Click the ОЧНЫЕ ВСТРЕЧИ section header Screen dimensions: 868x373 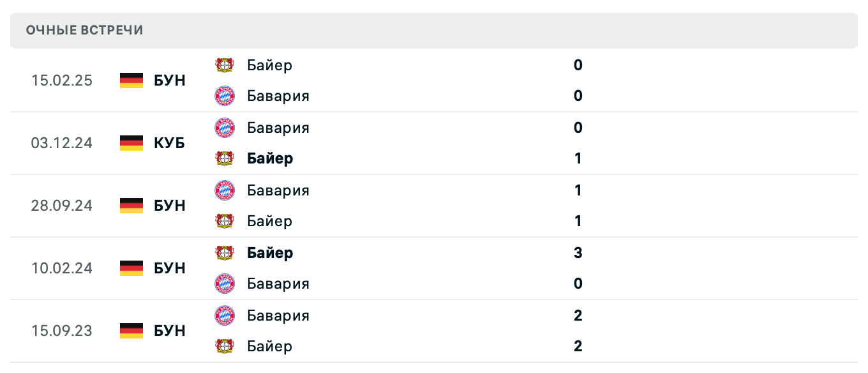click(x=84, y=29)
